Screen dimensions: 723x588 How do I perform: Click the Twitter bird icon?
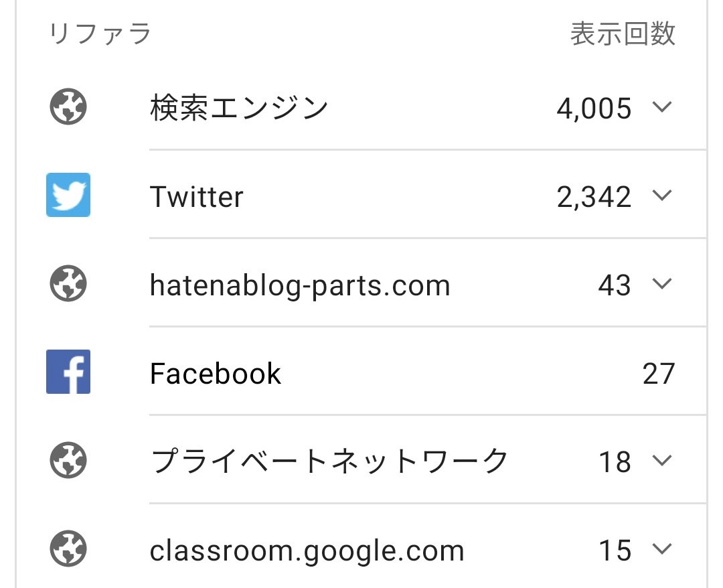click(68, 195)
